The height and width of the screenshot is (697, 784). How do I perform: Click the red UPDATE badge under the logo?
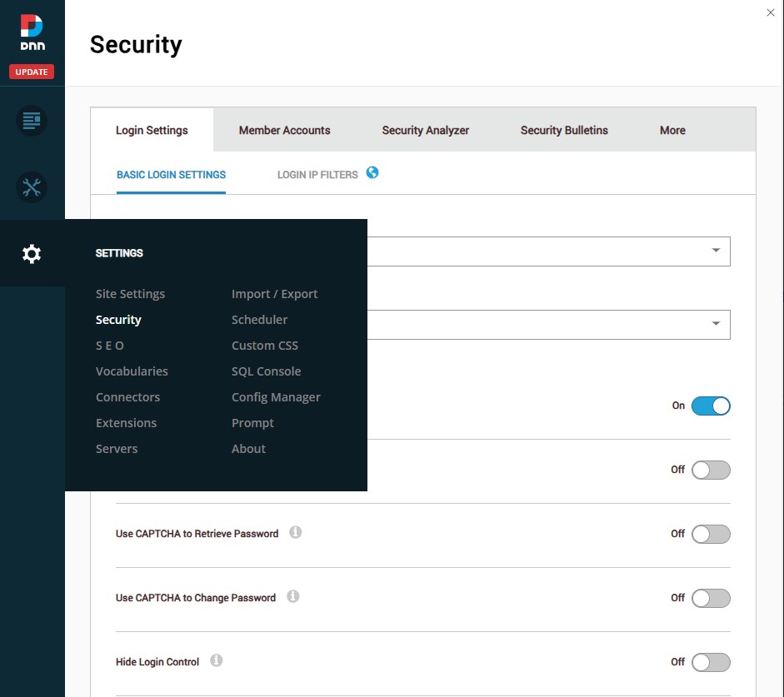(31, 72)
